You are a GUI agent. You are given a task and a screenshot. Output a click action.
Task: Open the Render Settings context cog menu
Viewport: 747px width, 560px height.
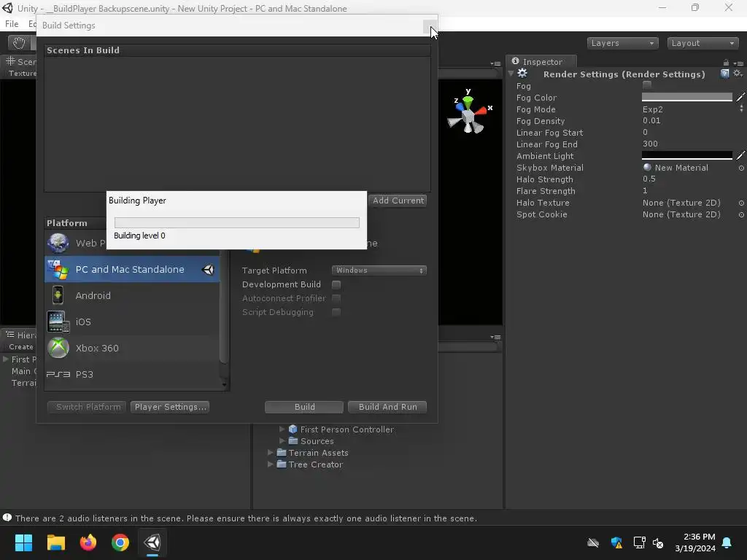tap(738, 74)
